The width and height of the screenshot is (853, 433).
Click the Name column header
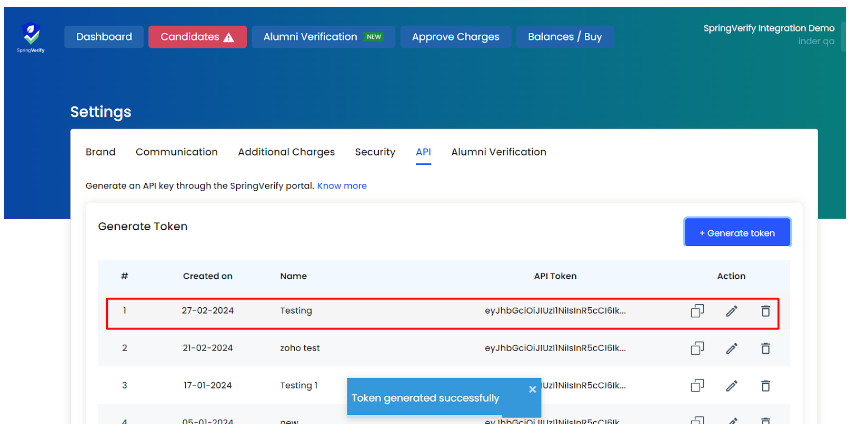(x=294, y=276)
